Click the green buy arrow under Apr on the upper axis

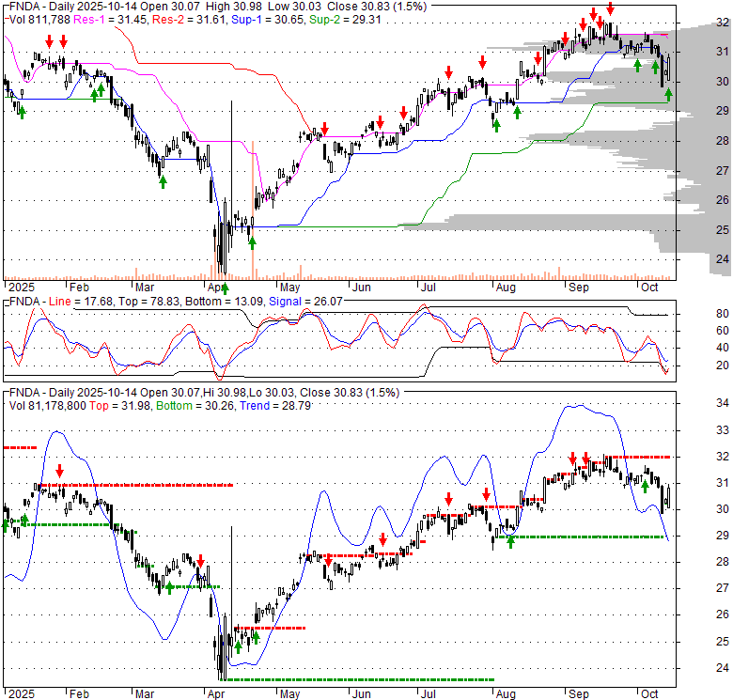[x=225, y=288]
